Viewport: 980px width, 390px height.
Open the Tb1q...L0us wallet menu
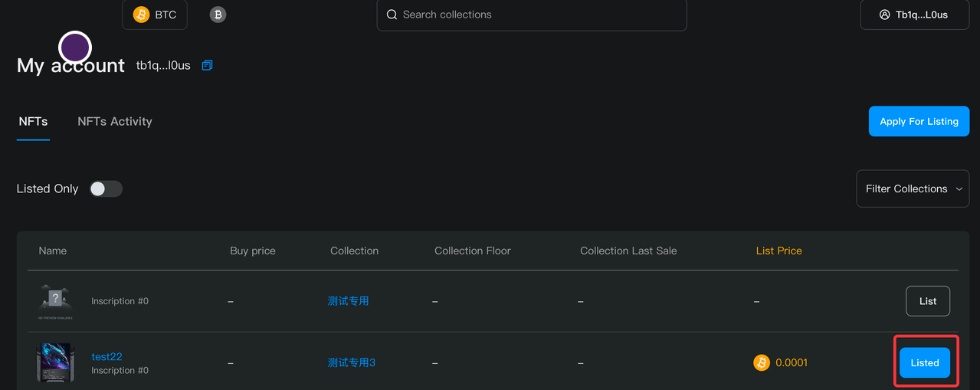[x=914, y=15]
